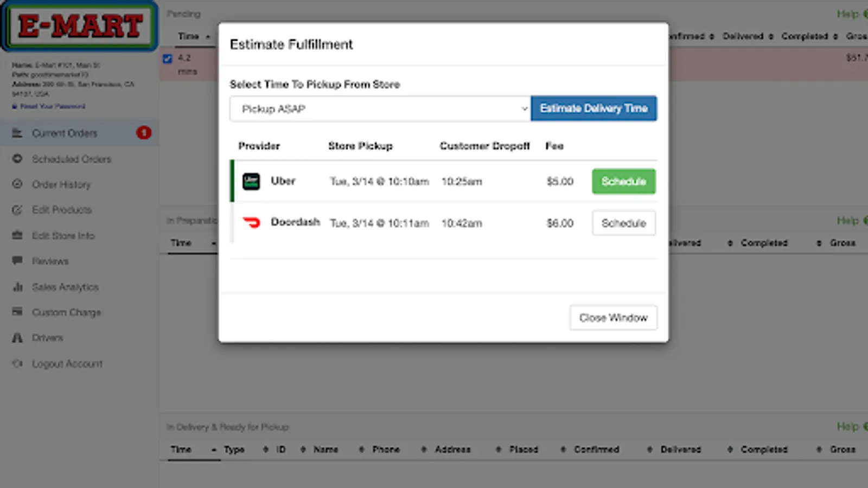Open Reviews from the sidebar
The width and height of the screenshot is (868, 488).
tap(50, 261)
